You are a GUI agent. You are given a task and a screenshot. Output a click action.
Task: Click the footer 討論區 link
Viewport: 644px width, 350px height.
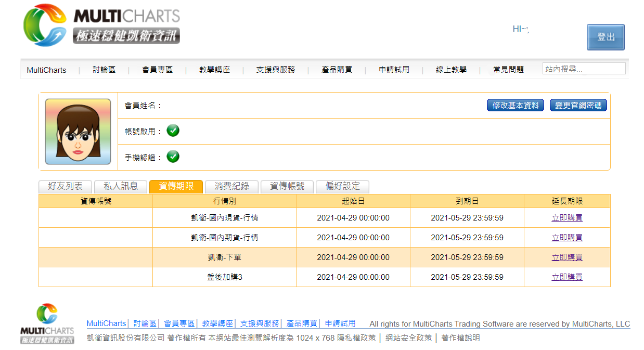145,323
